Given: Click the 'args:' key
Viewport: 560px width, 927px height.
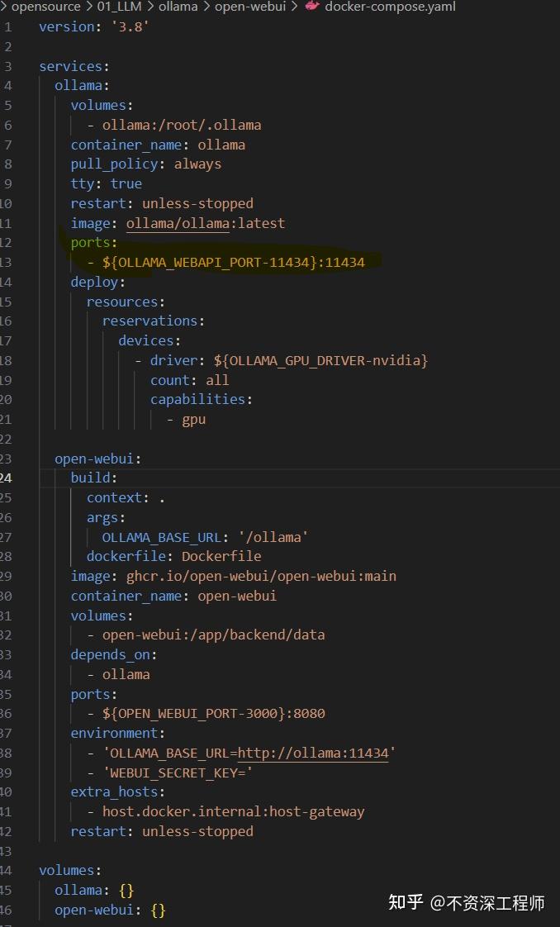Looking at the screenshot, I should [x=107, y=518].
